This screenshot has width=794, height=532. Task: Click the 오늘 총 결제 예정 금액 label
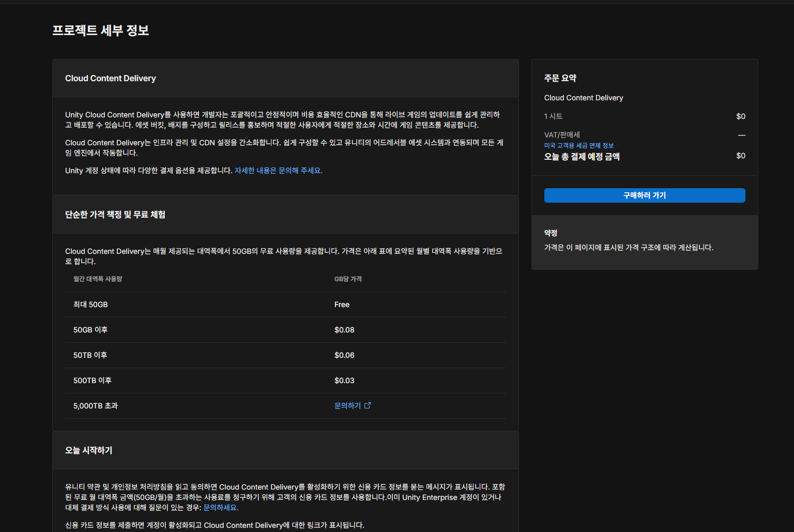point(582,157)
